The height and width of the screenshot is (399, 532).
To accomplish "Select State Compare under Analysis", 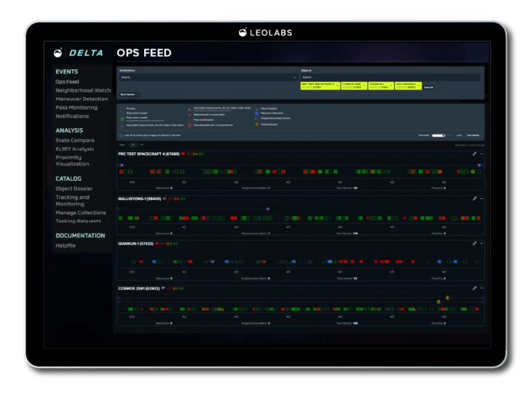I will 75,140.
